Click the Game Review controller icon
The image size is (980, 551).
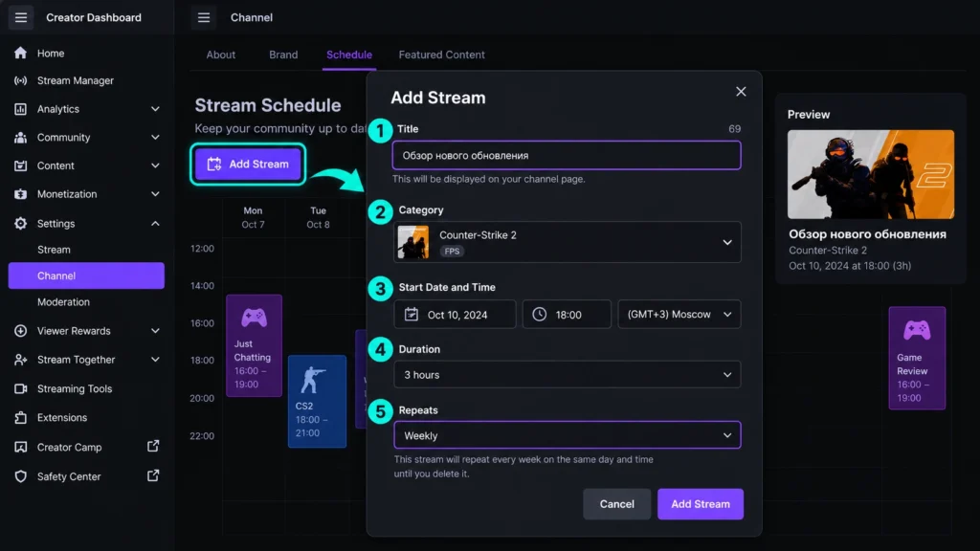point(917,330)
